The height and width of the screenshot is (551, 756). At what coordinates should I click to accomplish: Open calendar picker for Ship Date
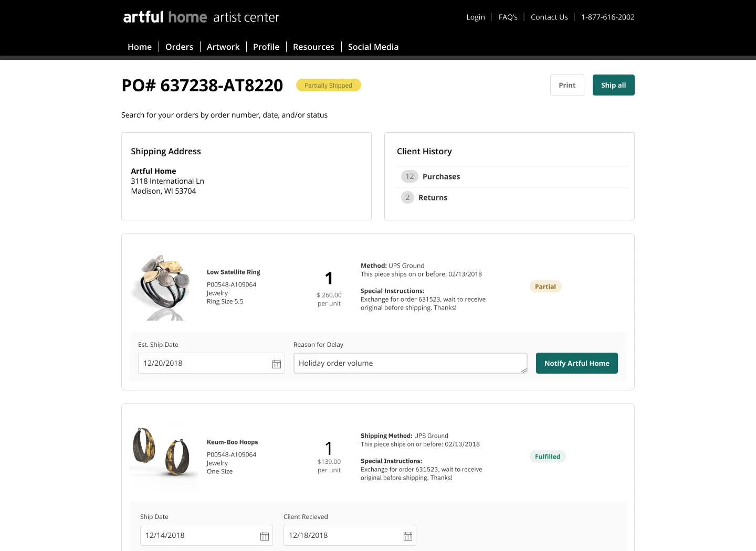click(265, 536)
